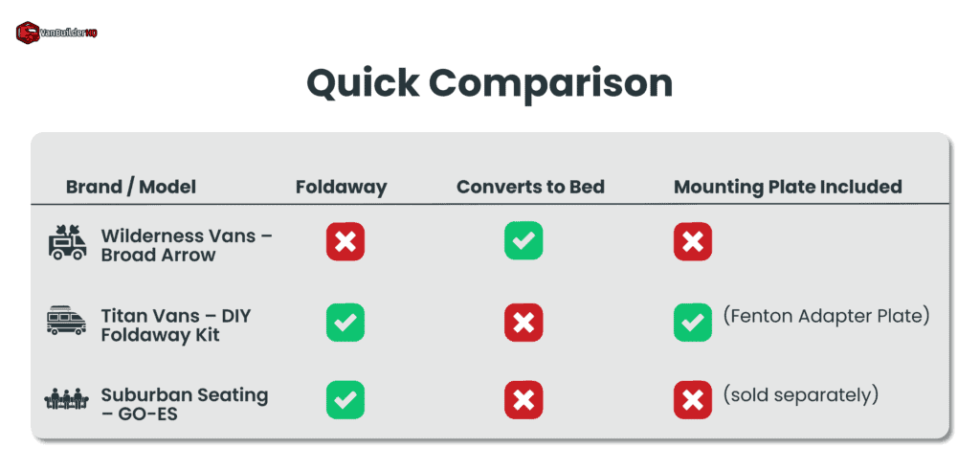Click Titan Vans green check under Mounting Plate

point(692,323)
